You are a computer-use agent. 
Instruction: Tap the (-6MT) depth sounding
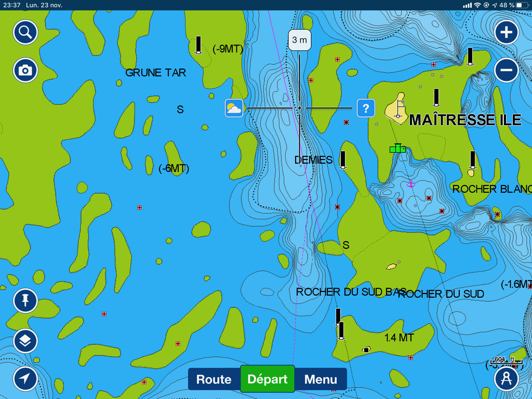pos(174,168)
